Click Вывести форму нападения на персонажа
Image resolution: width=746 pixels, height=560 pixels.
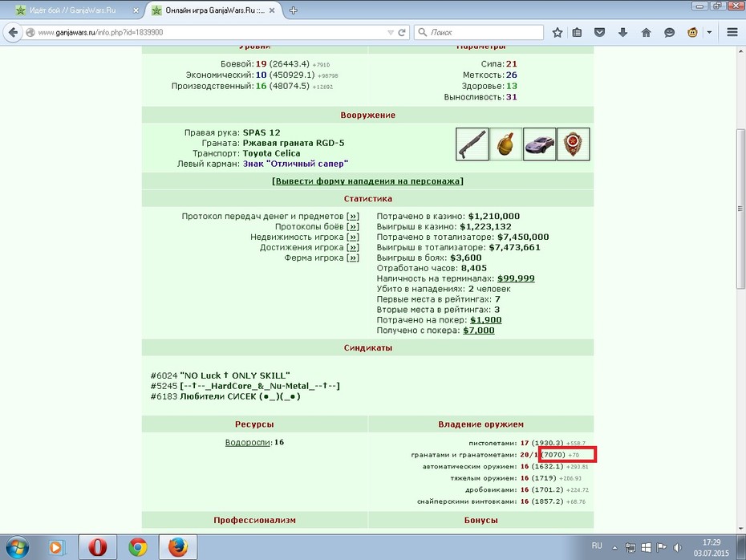pos(367,181)
